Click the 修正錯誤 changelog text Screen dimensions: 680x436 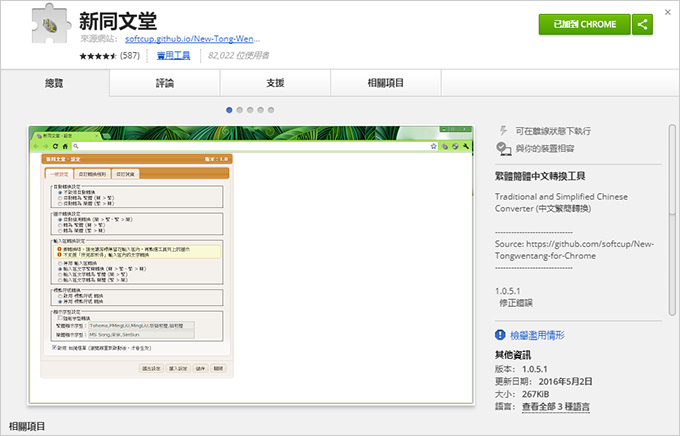[x=516, y=303]
